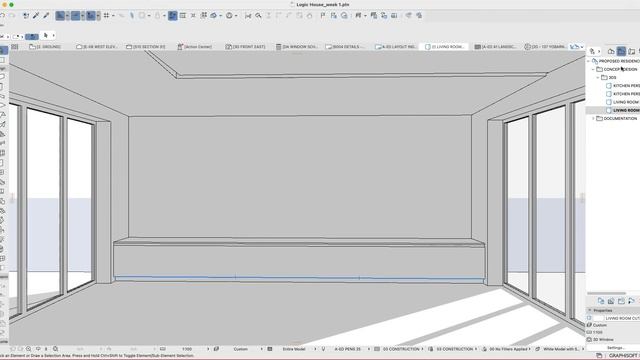
Task: Click the round icon right of the flag pair
Action: click(344, 16)
